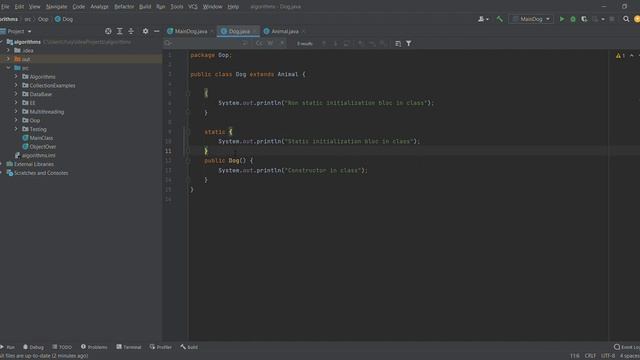Click the CRLF line separator in status bar

590,356
